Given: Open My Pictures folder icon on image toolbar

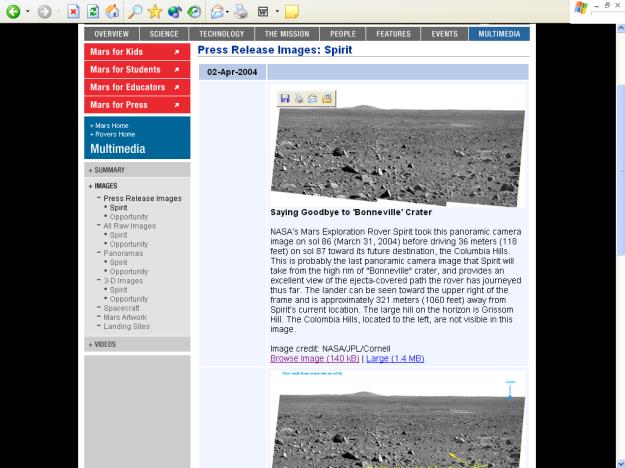Looking at the screenshot, I should tap(326, 98).
